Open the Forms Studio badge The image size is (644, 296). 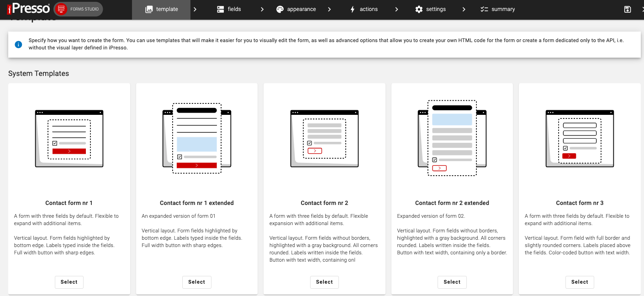78,8
